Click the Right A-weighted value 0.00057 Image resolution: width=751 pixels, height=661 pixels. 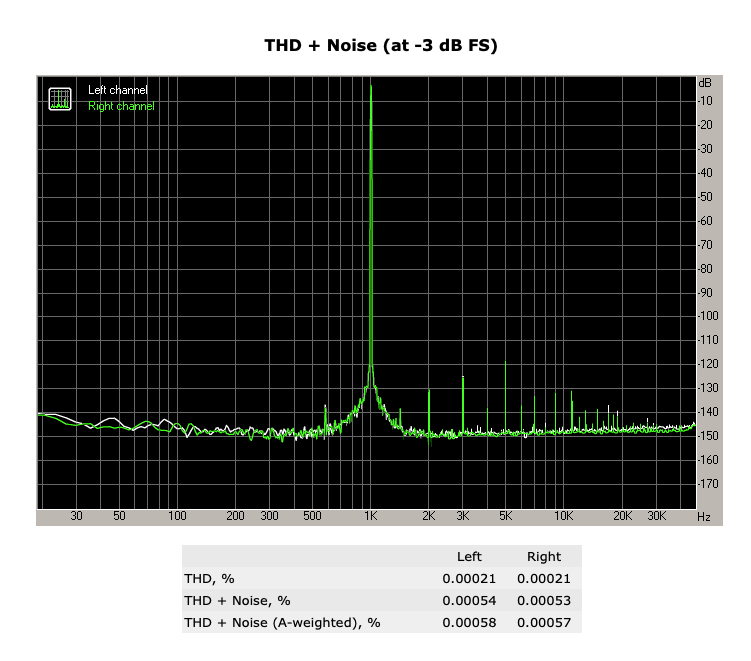click(x=544, y=623)
